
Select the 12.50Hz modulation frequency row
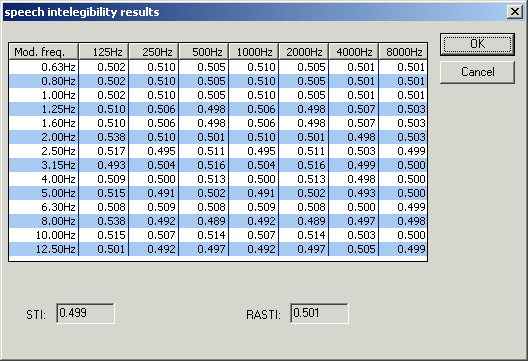click(x=218, y=249)
